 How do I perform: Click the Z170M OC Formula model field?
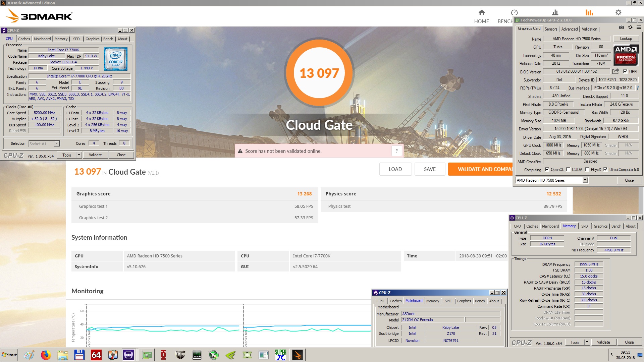433,320
